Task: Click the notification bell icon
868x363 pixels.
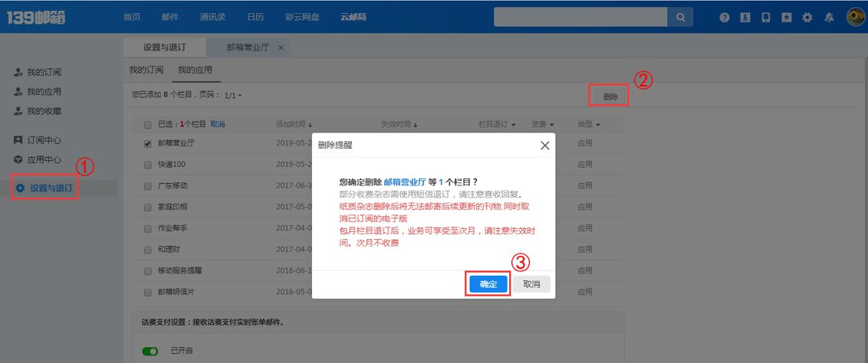Action: [828, 18]
